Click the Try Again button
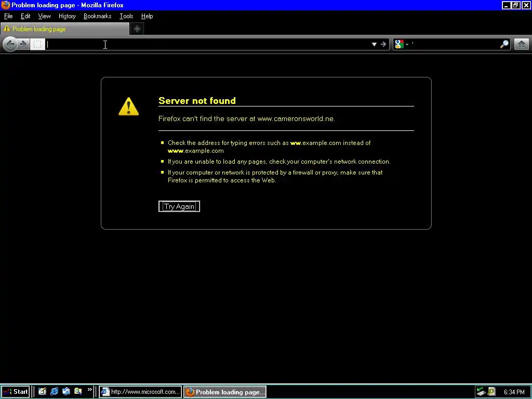 pyautogui.click(x=179, y=206)
